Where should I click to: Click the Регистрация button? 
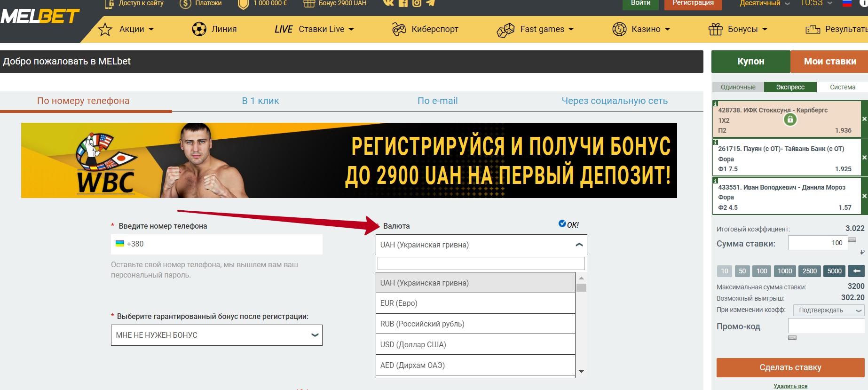[x=693, y=4]
